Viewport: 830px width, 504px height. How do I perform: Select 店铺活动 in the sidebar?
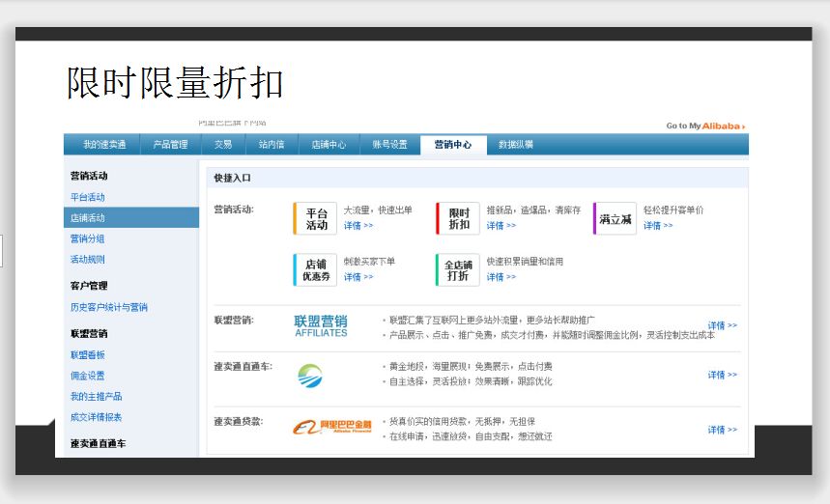[x=88, y=218]
